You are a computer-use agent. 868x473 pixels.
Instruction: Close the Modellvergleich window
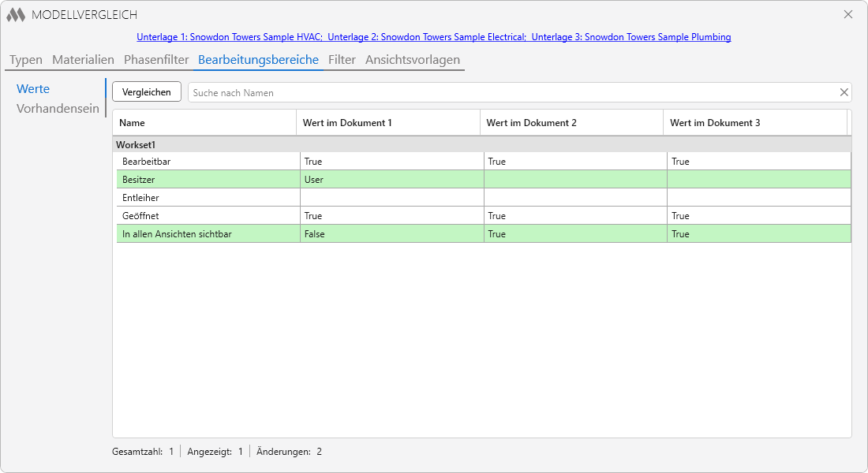click(x=848, y=14)
